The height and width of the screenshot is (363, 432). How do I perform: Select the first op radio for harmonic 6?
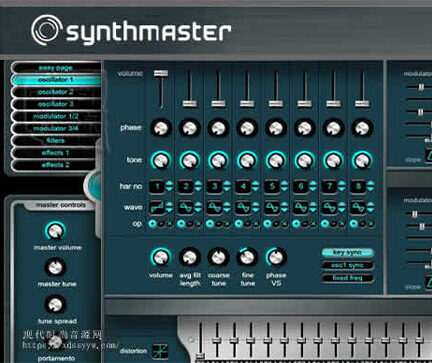point(296,224)
